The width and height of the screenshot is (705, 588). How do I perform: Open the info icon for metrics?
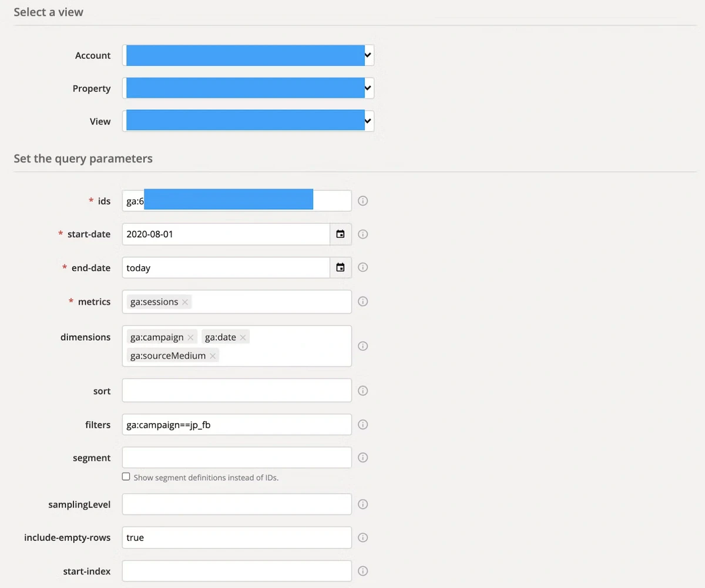pyautogui.click(x=362, y=301)
